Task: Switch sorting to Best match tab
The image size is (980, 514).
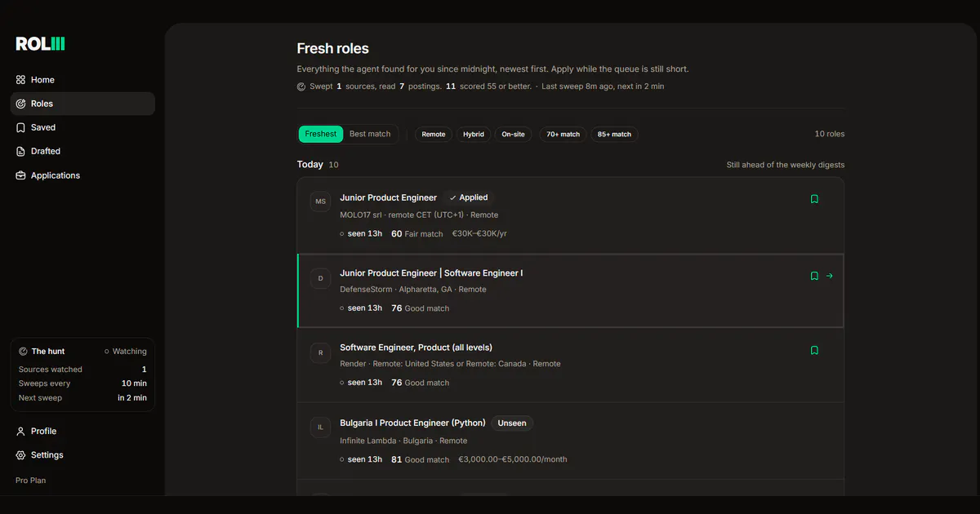Action: pos(370,134)
